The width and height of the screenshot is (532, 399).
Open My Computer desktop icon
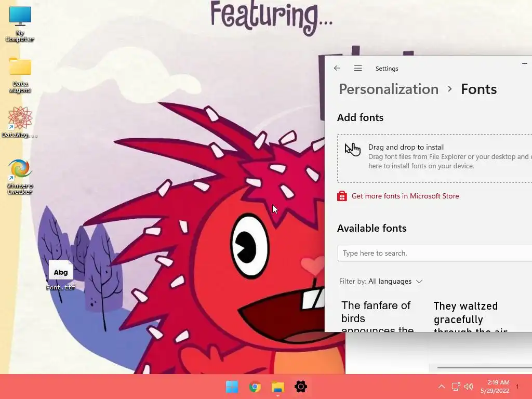point(20,24)
